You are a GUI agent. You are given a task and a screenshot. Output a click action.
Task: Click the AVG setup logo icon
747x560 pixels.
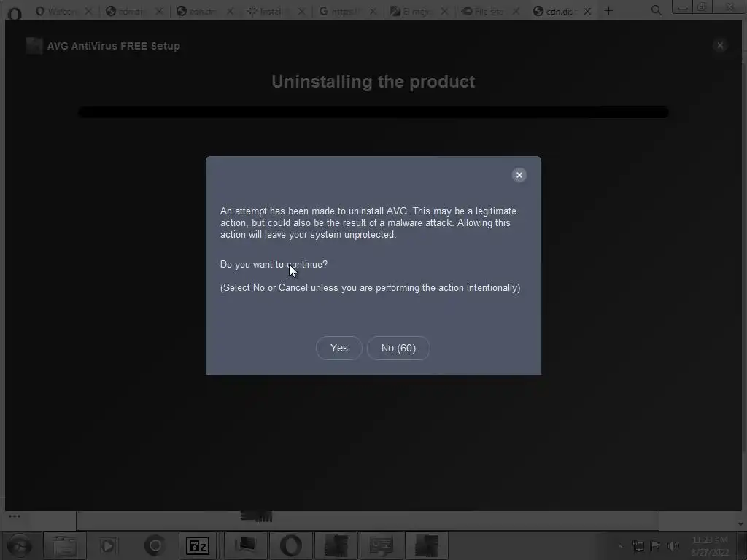pyautogui.click(x=34, y=46)
